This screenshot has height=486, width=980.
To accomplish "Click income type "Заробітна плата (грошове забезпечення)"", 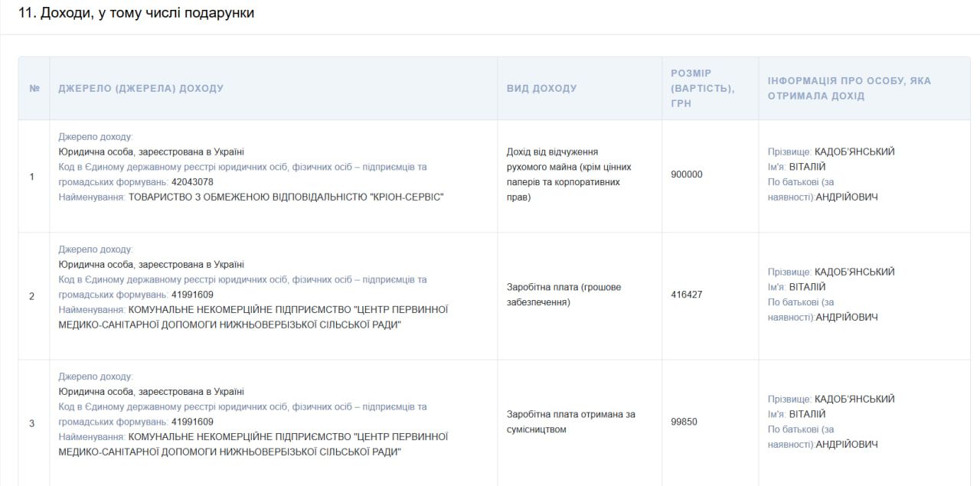I will [x=565, y=294].
